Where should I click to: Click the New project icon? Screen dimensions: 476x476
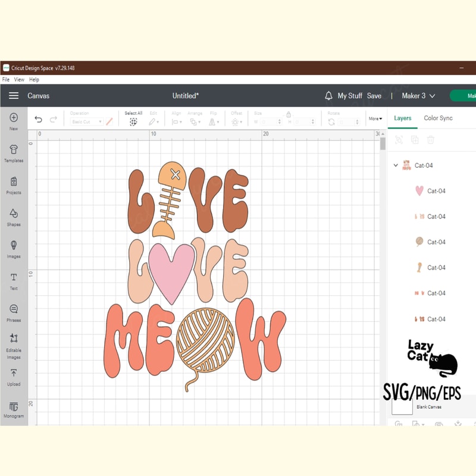coord(14,118)
